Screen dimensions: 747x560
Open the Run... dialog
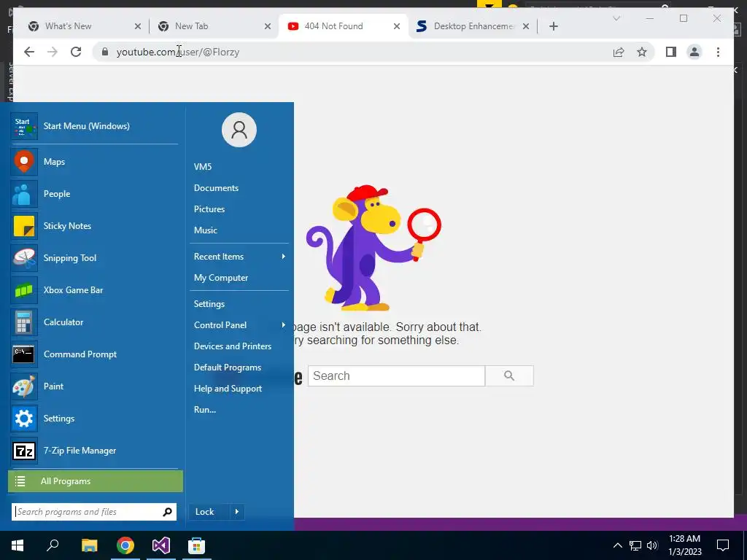click(x=205, y=410)
